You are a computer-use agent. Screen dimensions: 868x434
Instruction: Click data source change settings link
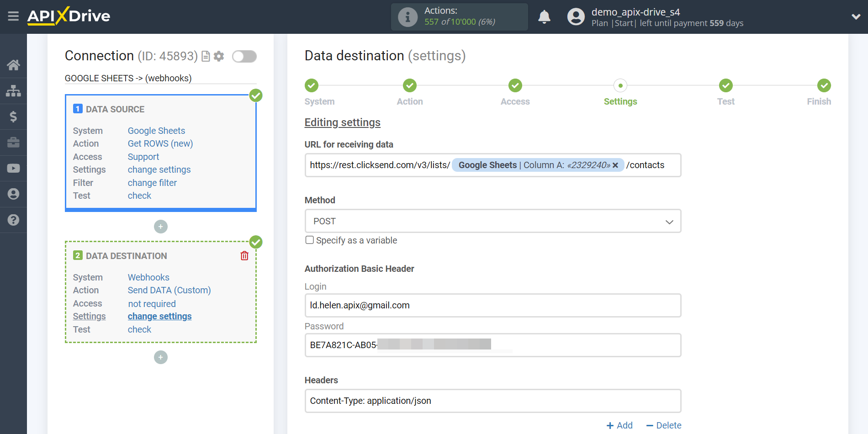159,169
